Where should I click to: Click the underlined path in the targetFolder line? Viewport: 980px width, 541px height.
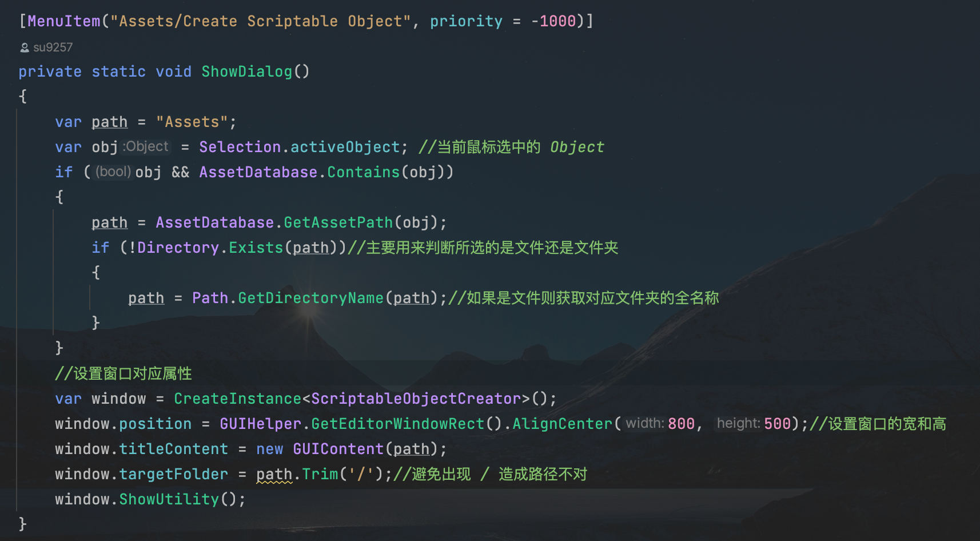[274, 475]
